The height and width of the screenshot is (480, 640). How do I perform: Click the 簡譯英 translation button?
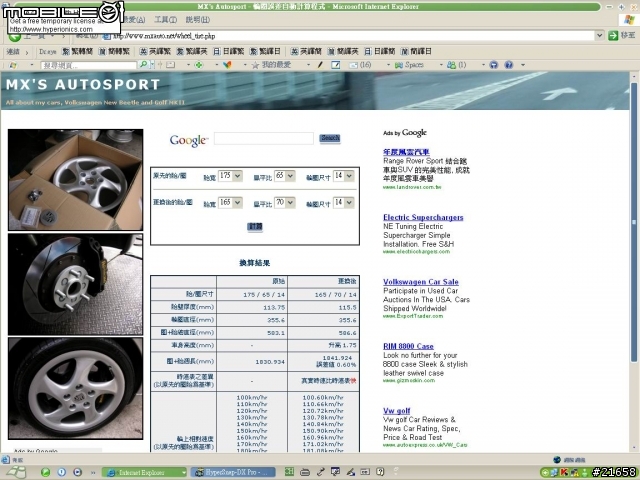pyautogui.click(x=343, y=51)
